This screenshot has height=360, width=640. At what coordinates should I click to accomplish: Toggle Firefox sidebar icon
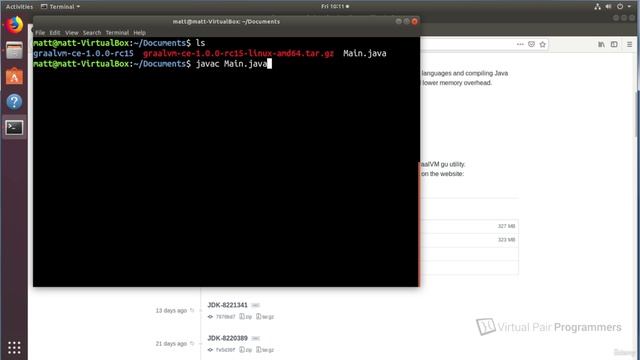coord(614,44)
